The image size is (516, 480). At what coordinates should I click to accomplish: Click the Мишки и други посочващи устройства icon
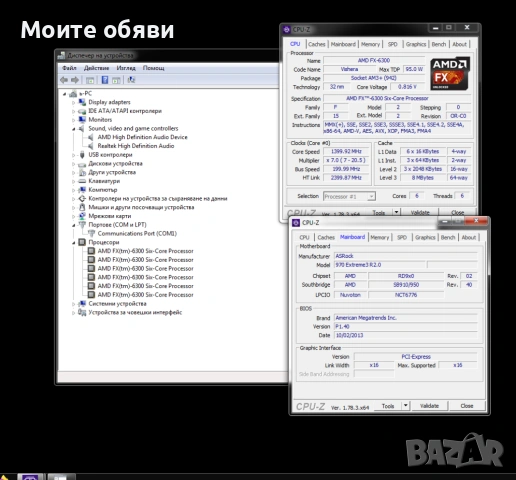[82, 207]
